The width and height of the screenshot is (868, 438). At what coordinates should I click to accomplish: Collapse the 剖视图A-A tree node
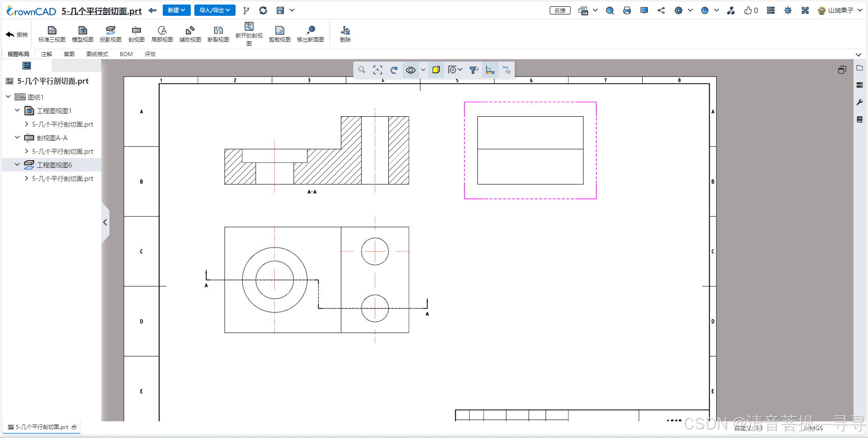(17, 138)
